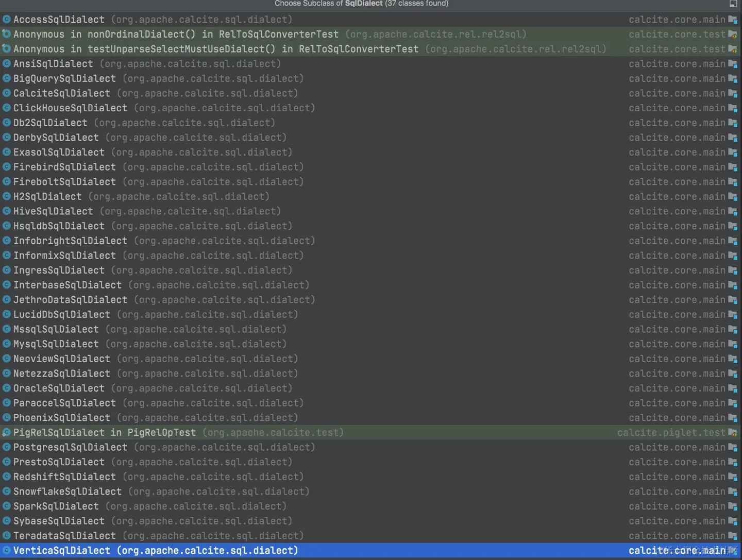The height and width of the screenshot is (560, 742).
Task: Pick InformixSqlDialect subclass
Action: (x=370, y=256)
